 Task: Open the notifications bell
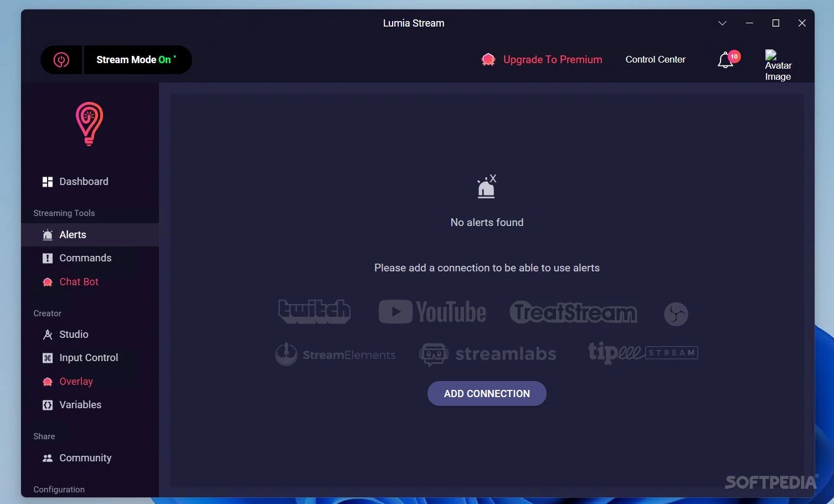[x=725, y=60]
